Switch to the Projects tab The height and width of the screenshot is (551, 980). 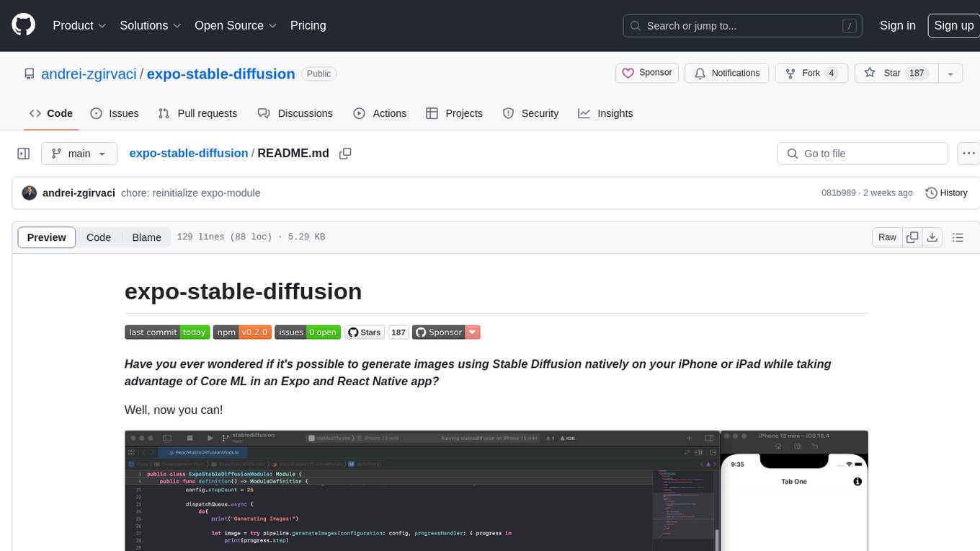(455, 113)
